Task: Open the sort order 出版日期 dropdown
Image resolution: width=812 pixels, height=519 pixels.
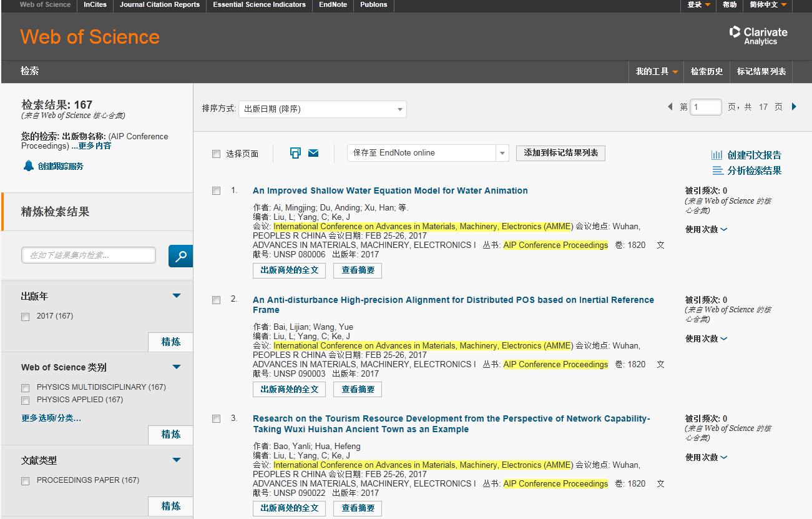Action: click(322, 109)
